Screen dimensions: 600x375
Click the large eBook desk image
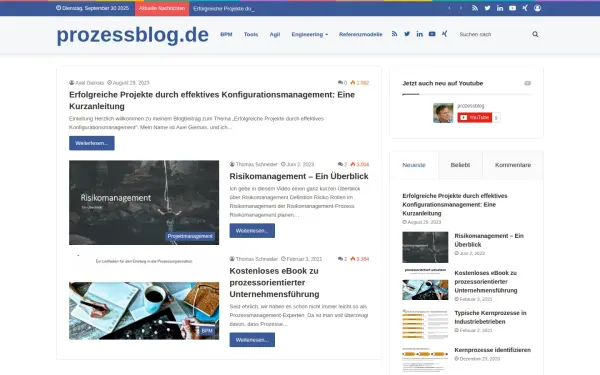coord(144,311)
